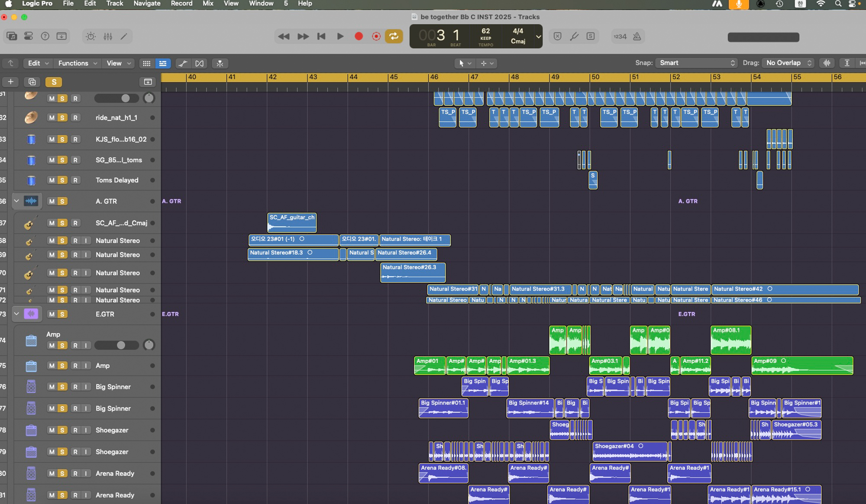Record-enable the Big Spinner track
The width and height of the screenshot is (866, 504).
point(75,387)
